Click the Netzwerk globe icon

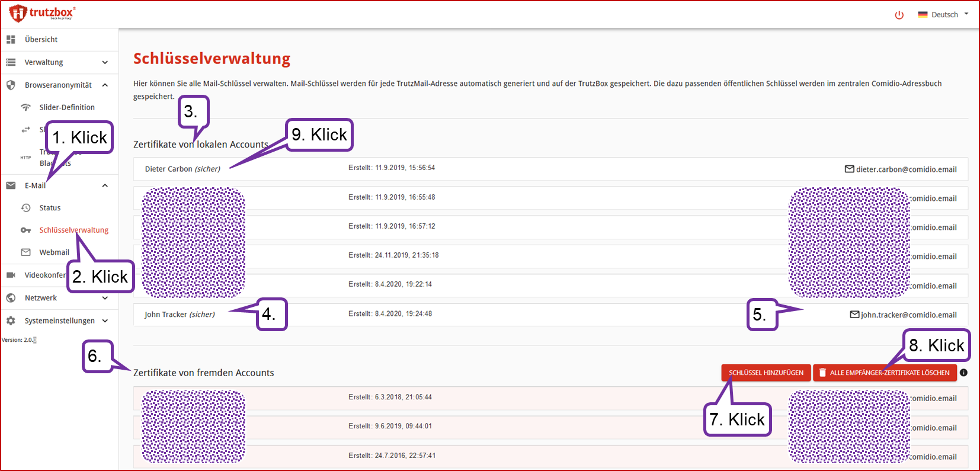(11, 298)
